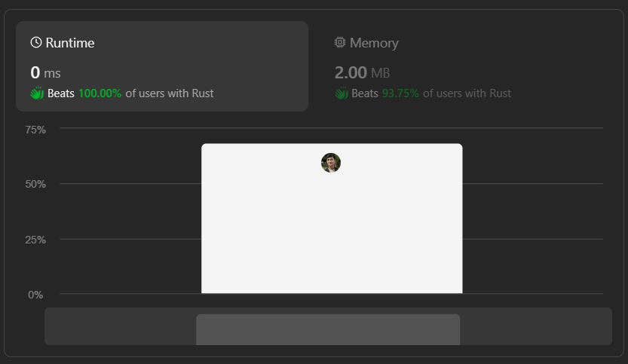Viewport: 628px width, 364px height.
Task: Click the highlighted range in the chart minimap
Action: point(328,329)
